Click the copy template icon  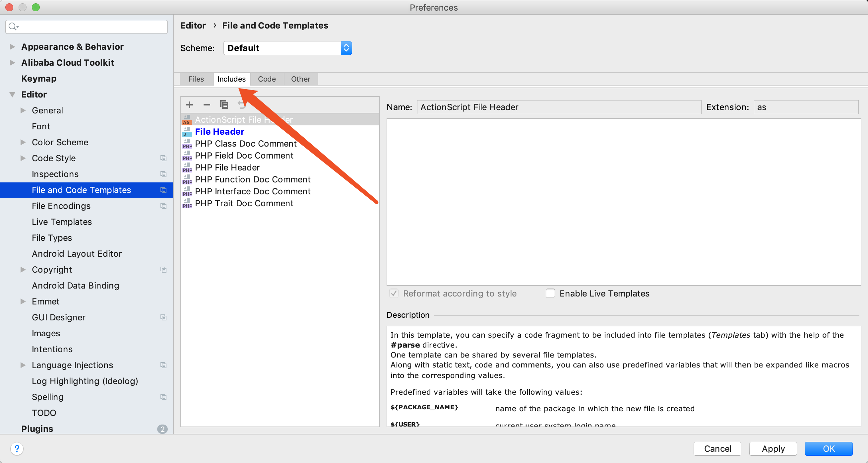(x=224, y=105)
